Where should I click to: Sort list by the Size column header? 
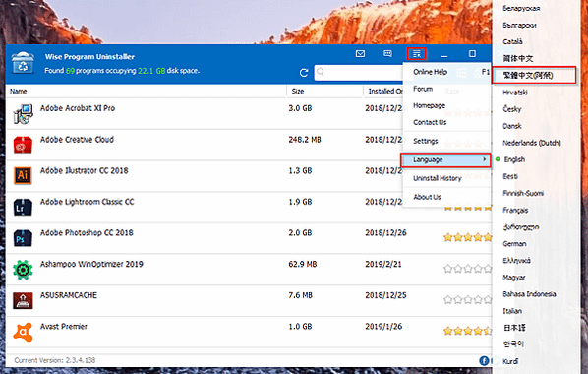point(298,92)
